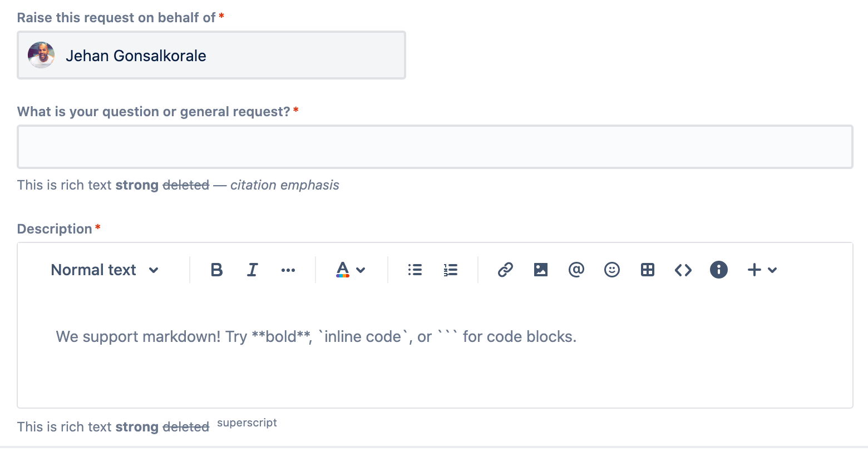
Task: Insert an image with the picture icon
Action: tap(540, 270)
